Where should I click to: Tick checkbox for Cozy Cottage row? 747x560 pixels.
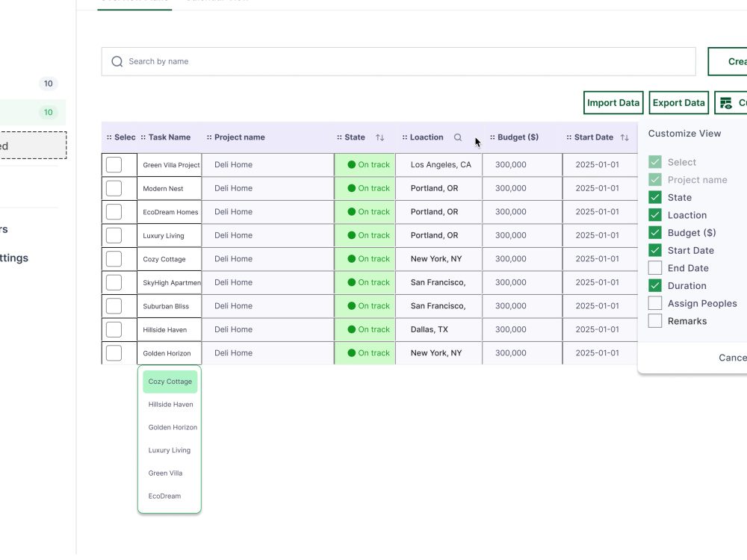tap(114, 259)
